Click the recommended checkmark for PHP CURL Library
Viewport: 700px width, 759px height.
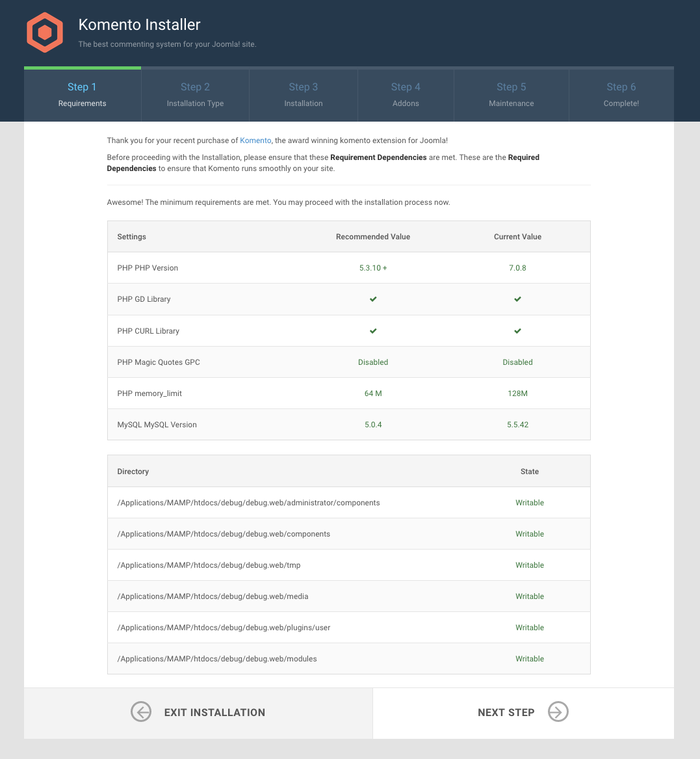click(373, 331)
